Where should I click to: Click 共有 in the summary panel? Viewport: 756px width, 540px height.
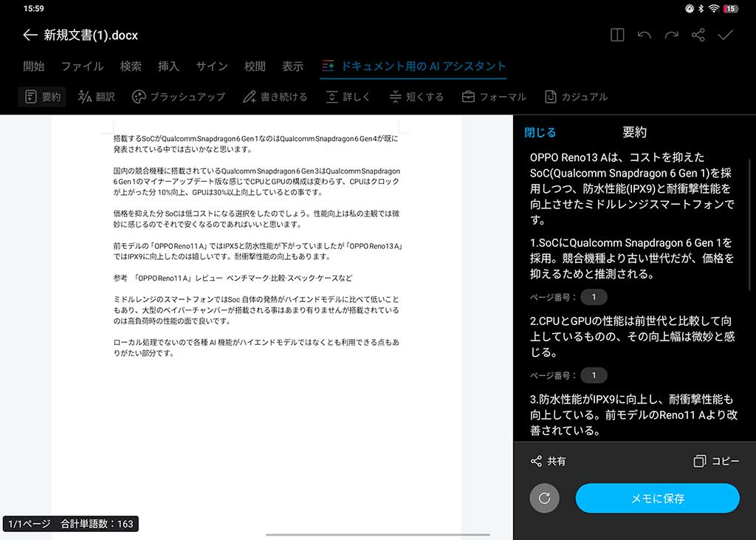point(549,461)
